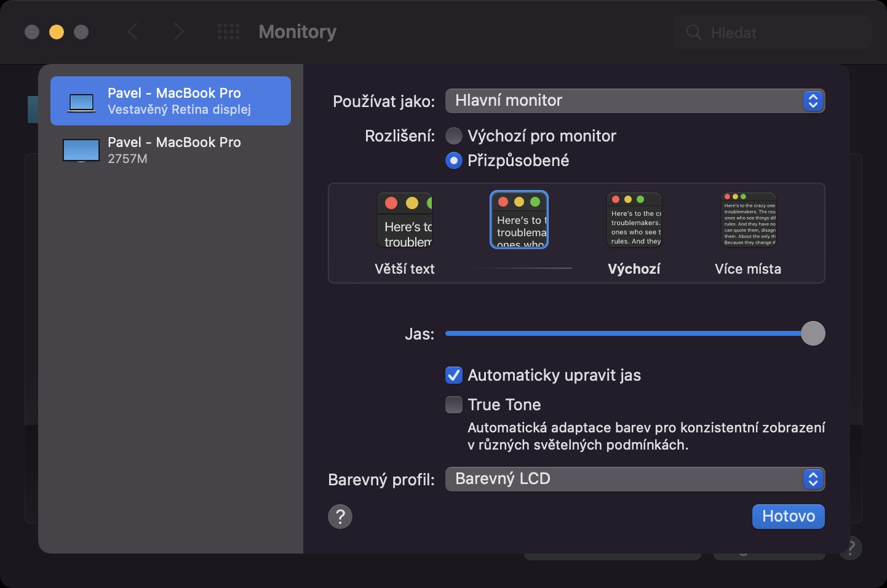
Task: Select the 2757M external monitor icon
Action: click(x=81, y=151)
